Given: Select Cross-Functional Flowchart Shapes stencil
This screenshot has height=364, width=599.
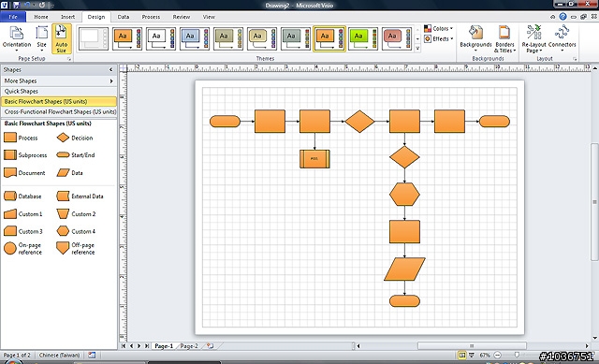Looking at the screenshot, I should tap(59, 112).
